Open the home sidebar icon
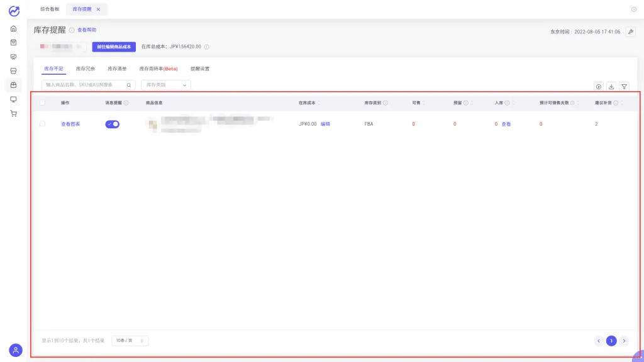This screenshot has height=362, width=644. click(x=14, y=29)
